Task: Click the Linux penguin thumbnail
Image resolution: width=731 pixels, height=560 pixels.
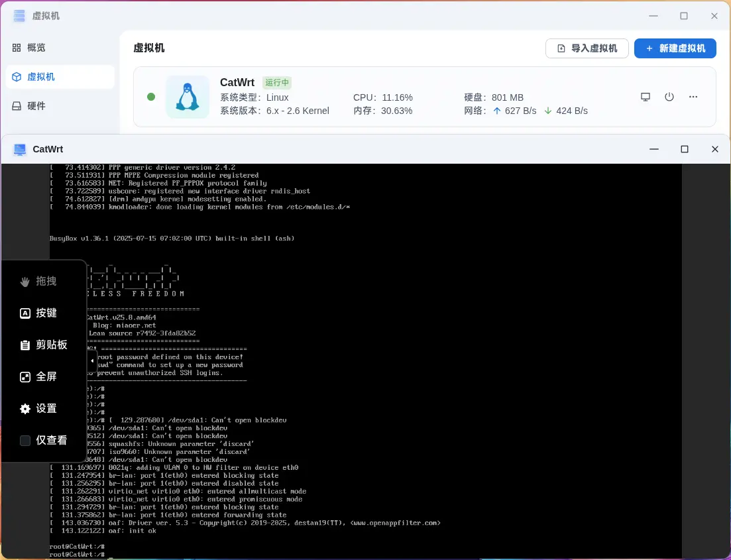Action: click(187, 97)
